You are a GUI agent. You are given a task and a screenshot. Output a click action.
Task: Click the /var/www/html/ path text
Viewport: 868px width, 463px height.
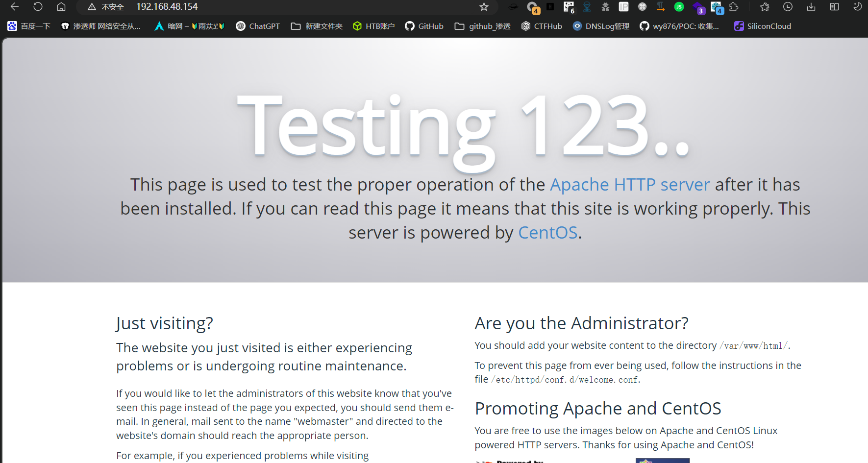753,346
